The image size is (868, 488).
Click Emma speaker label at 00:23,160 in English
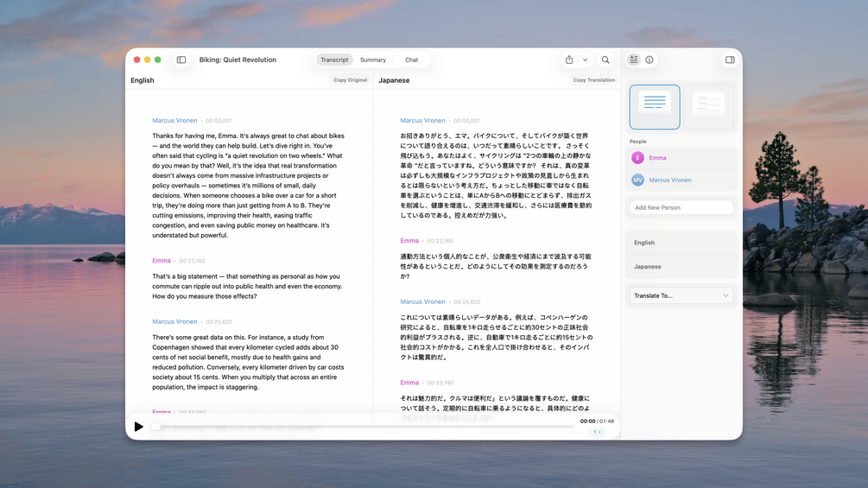[x=162, y=261]
